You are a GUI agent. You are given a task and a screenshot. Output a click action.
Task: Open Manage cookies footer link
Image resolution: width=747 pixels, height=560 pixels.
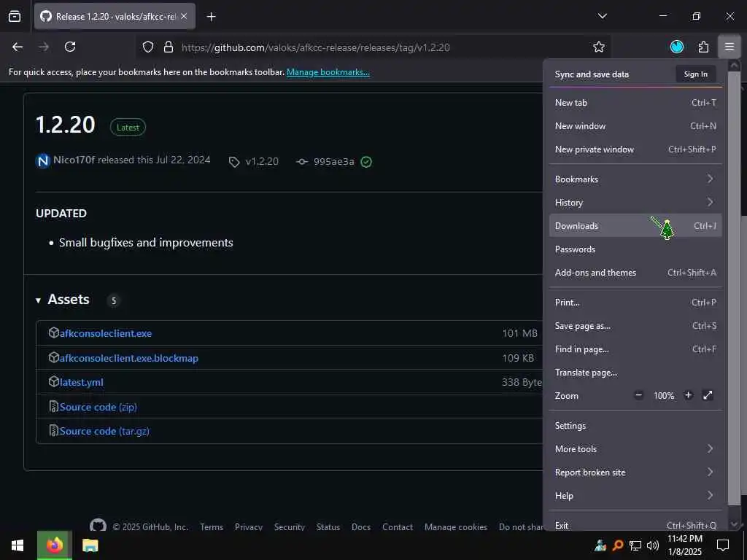point(456,526)
